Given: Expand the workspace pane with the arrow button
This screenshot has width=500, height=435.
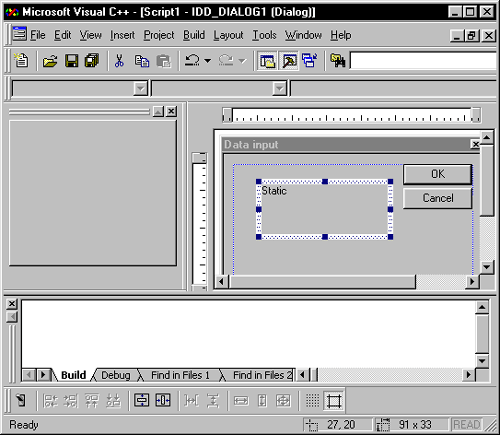Looking at the screenshot, I should point(158,111).
